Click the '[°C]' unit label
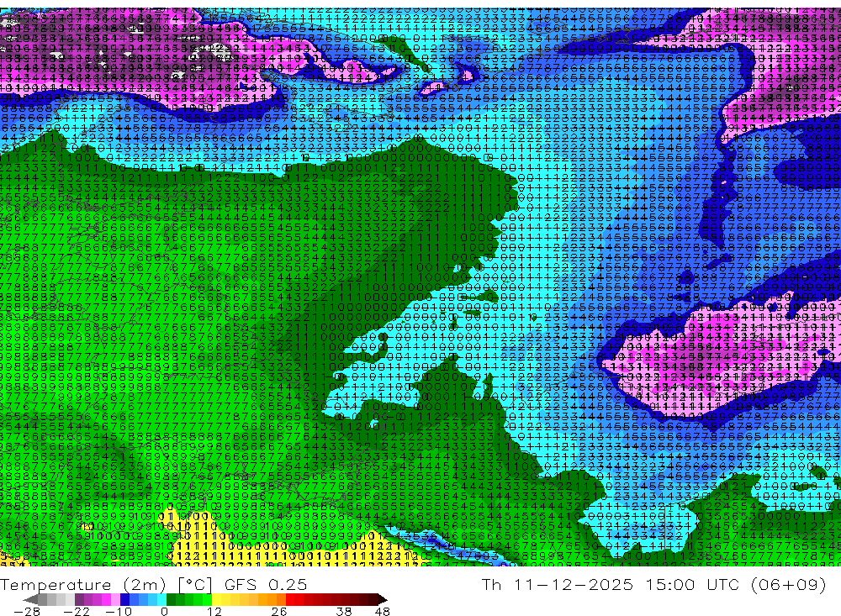The width and height of the screenshot is (841, 616). (195, 585)
